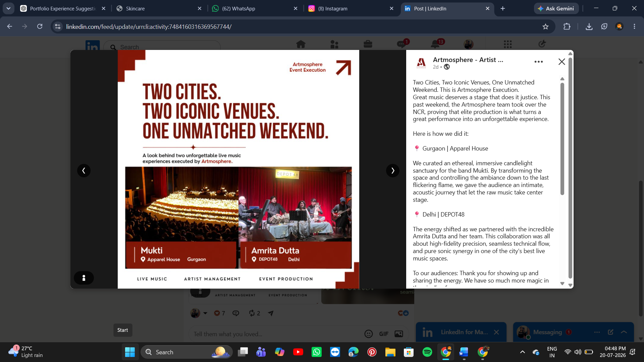Switch to Instagram browser tab
Viewport: 644px width, 362px height.
click(351, 9)
